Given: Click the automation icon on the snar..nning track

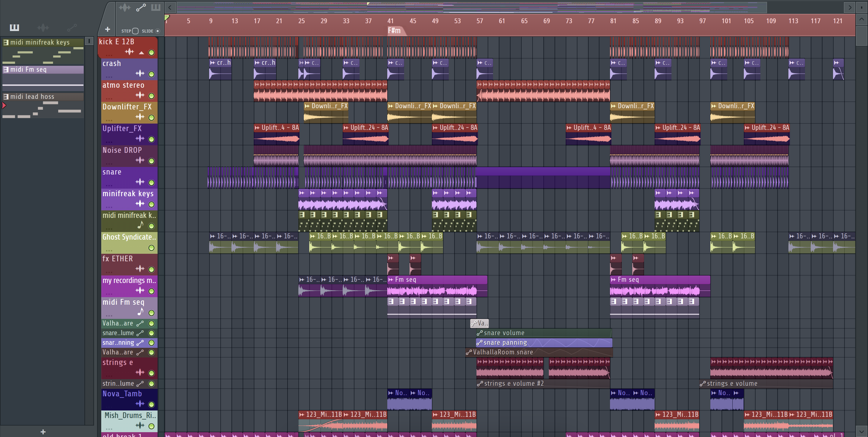Looking at the screenshot, I should point(140,343).
